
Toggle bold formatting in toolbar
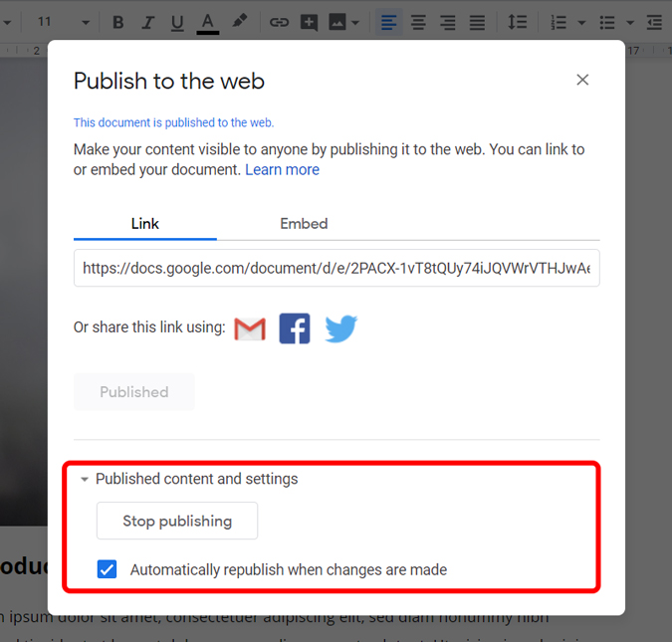[x=118, y=22]
